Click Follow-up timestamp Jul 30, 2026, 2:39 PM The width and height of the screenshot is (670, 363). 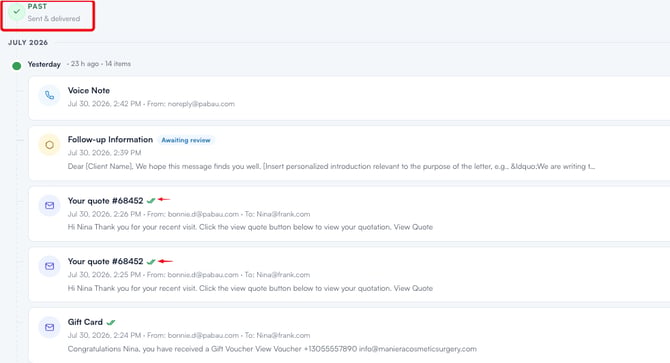point(104,152)
